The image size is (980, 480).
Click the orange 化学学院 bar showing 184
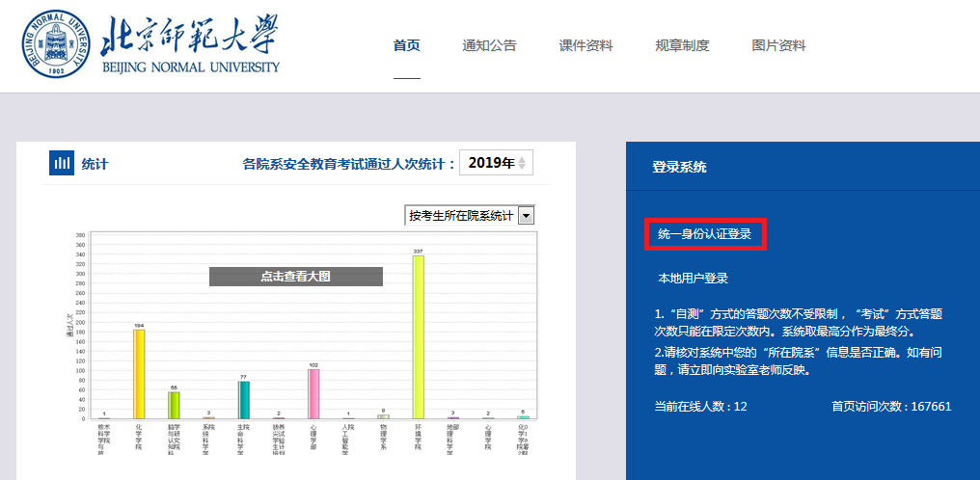coord(139,374)
